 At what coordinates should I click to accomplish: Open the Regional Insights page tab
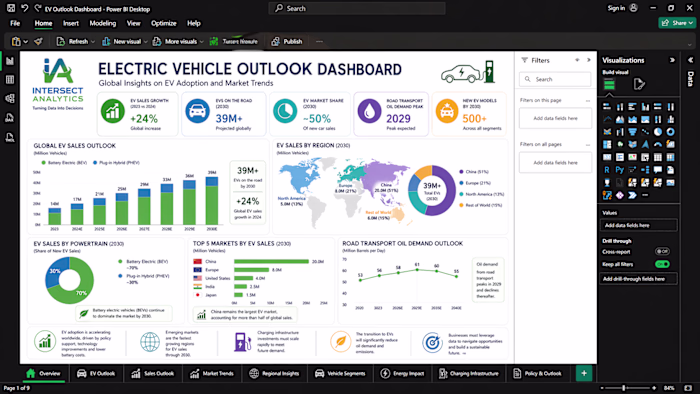[274, 373]
